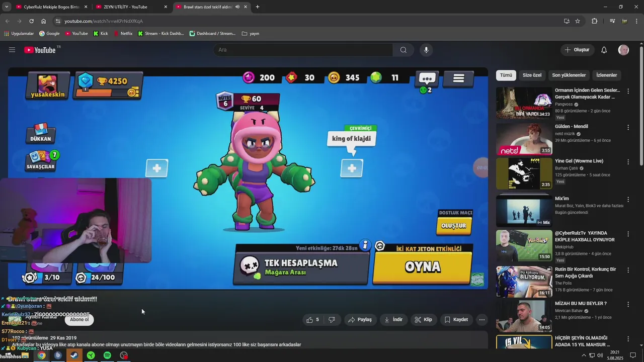This screenshot has height=362, width=644.
Task: Open options menu for MİZAH BU MU BEYLER
Action: pos(628,304)
